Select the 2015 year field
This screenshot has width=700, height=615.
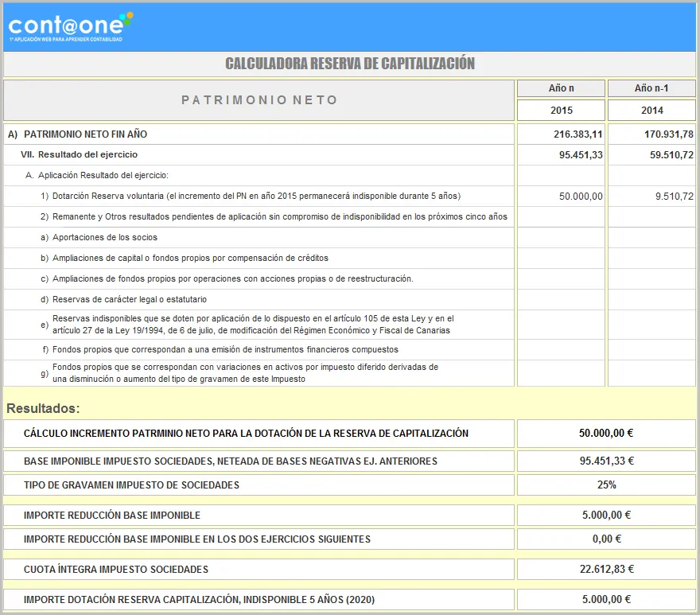(561, 111)
